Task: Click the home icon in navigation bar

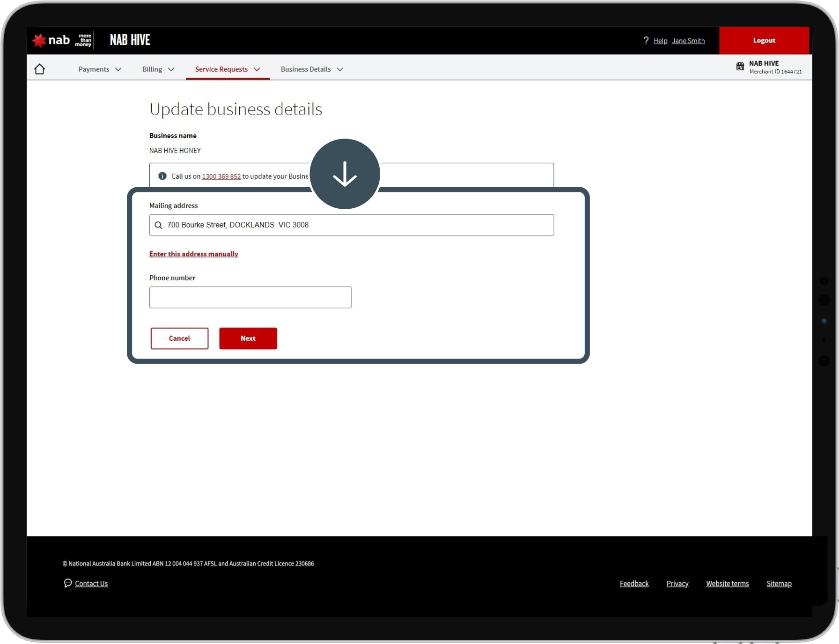Action: pyautogui.click(x=40, y=69)
